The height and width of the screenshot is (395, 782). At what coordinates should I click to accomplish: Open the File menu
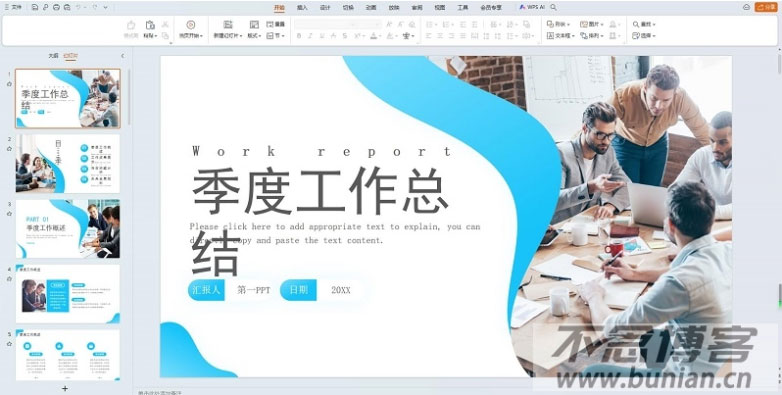[x=13, y=7]
